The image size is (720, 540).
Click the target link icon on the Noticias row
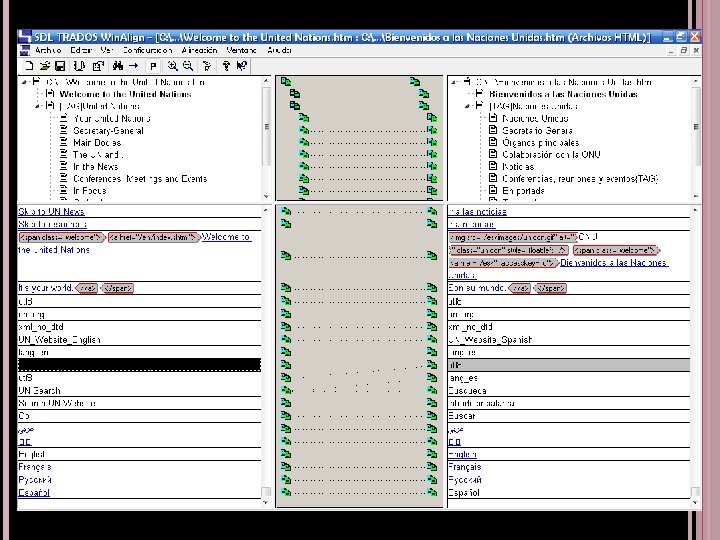point(432,166)
